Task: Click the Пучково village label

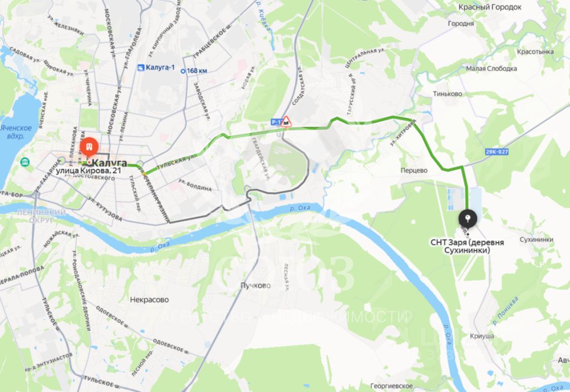Action: tap(255, 286)
